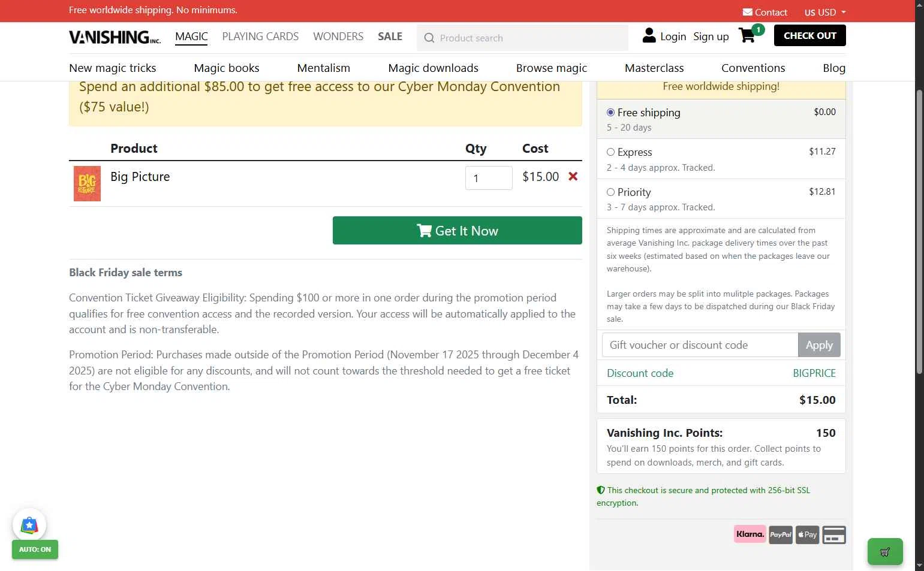Open the MAGIC menu
924x571 pixels.
click(191, 37)
